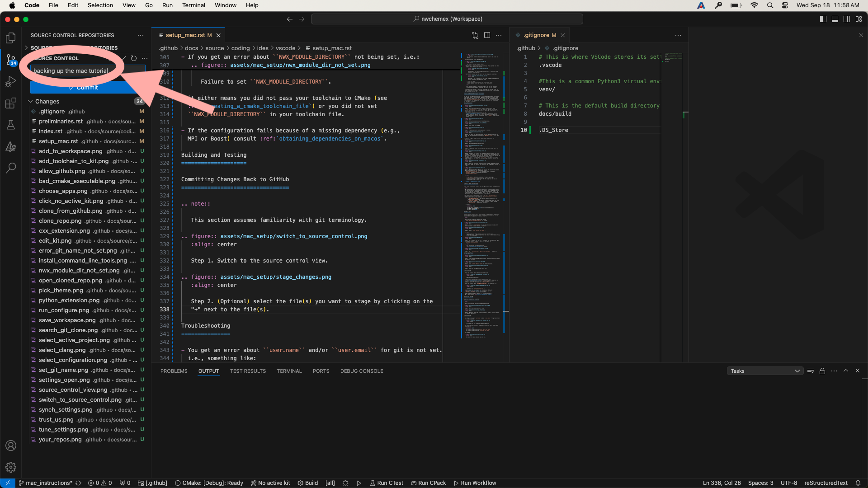The width and height of the screenshot is (868, 488).
Task: Open source control more actions ellipsis
Action: tap(145, 58)
